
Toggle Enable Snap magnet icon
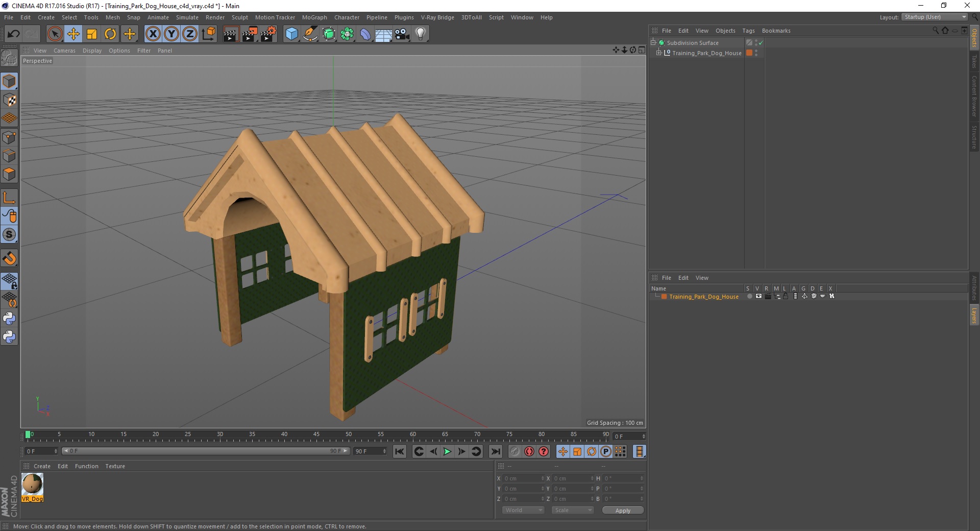[x=9, y=258]
